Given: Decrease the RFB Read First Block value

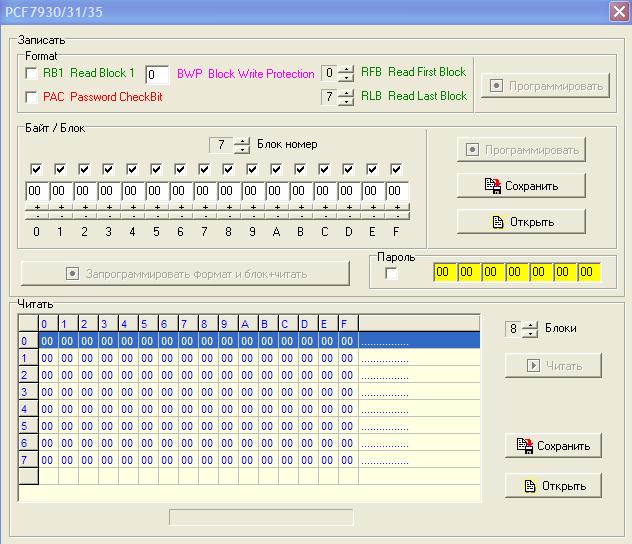Looking at the screenshot, I should click(x=346, y=77).
